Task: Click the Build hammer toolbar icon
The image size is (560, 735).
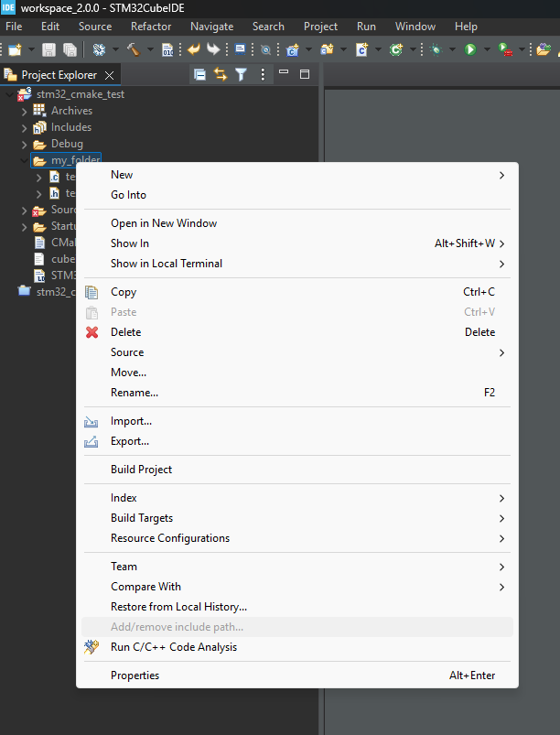Action: pyautogui.click(x=133, y=49)
